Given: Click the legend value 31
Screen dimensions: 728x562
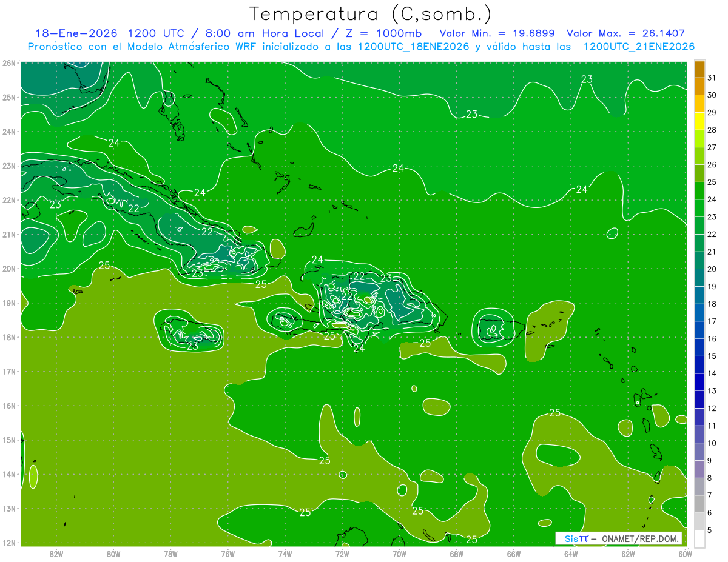Looking at the screenshot, I should pos(712,78).
